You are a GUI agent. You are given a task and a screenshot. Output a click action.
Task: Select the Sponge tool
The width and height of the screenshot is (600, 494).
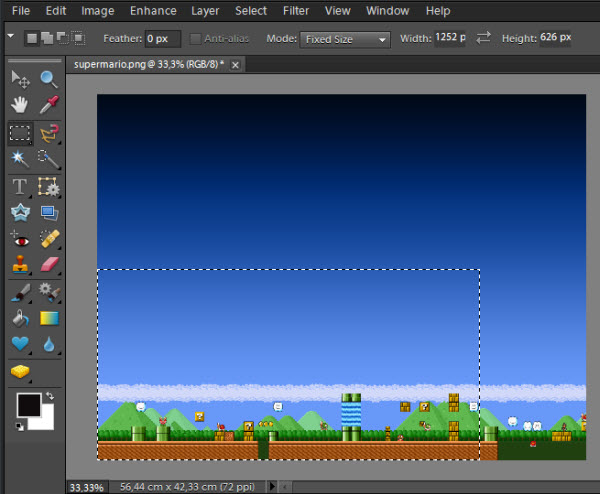[20, 372]
